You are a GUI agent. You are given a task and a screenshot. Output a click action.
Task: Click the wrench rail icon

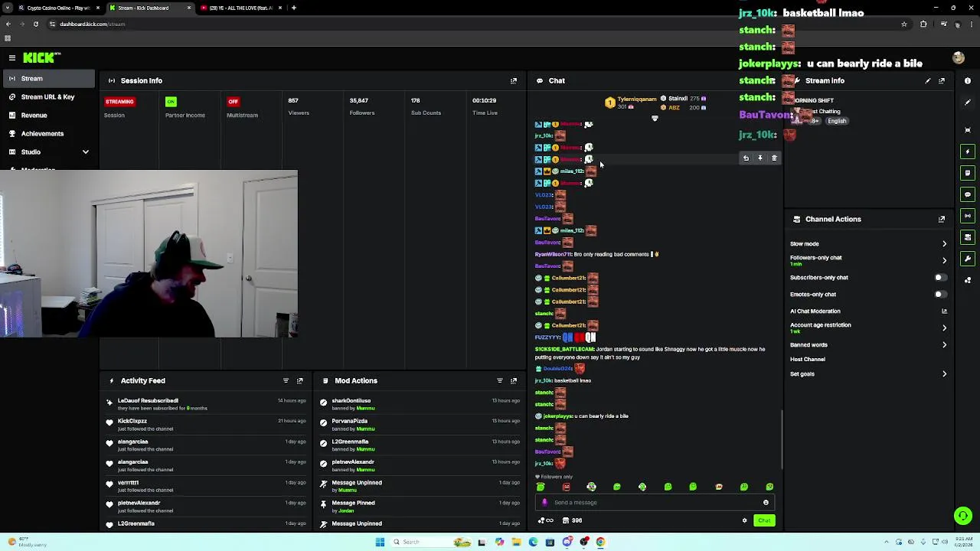(968, 259)
